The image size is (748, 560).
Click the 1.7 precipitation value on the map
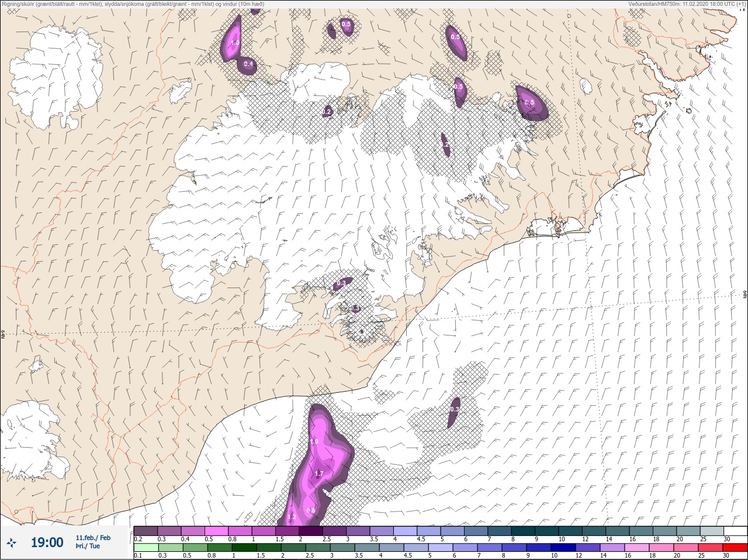pyautogui.click(x=319, y=473)
